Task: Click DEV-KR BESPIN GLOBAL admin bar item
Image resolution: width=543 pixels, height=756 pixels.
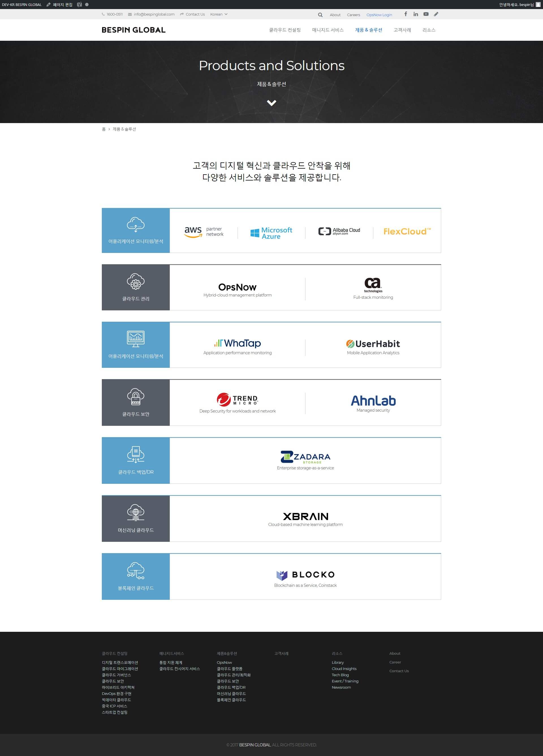Action: point(22,4)
